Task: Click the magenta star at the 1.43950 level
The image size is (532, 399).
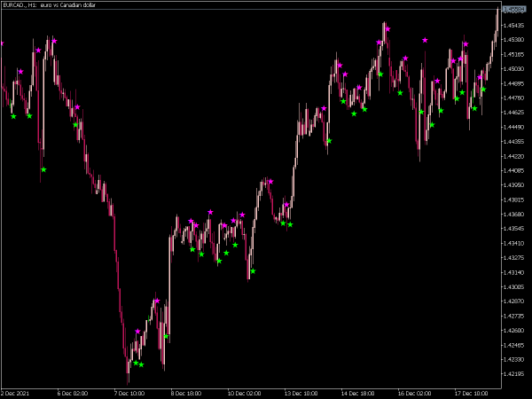Action: (270, 182)
